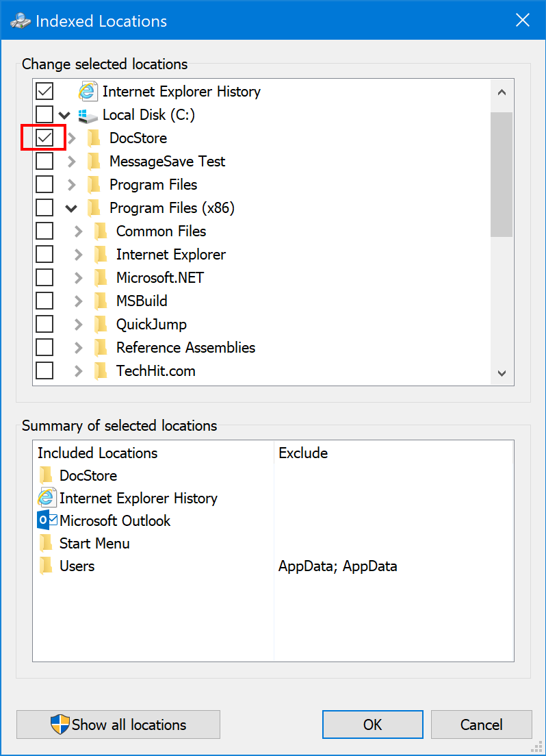This screenshot has width=546, height=756.
Task: Click the tree vertical scrollbar thumb
Action: [502, 175]
